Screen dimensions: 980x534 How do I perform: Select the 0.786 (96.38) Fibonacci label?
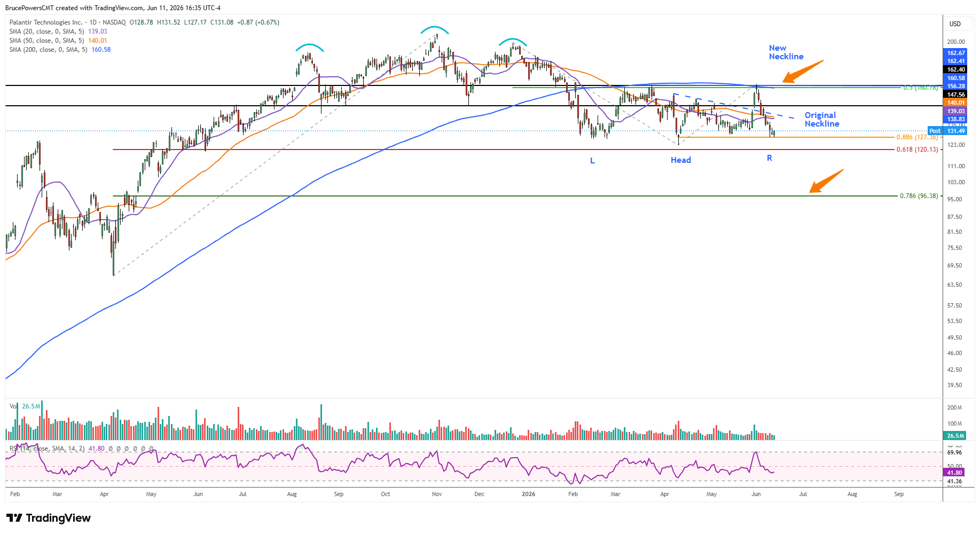pyautogui.click(x=919, y=196)
